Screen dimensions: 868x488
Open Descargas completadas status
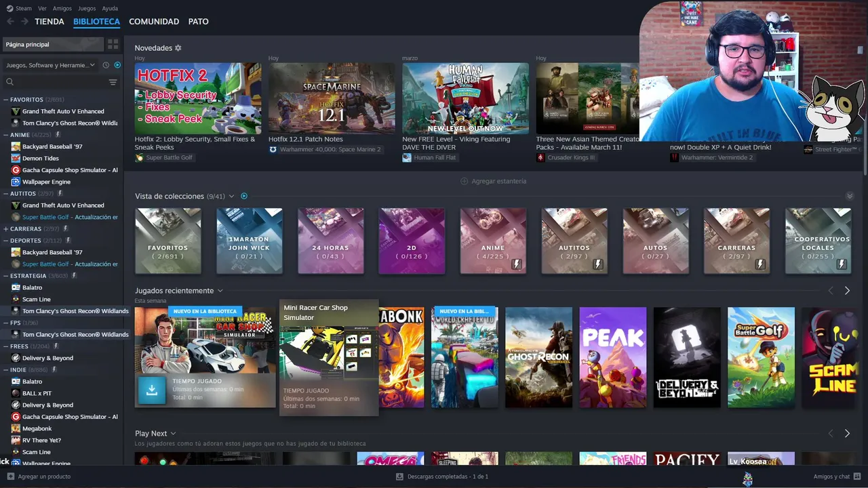[441, 476]
